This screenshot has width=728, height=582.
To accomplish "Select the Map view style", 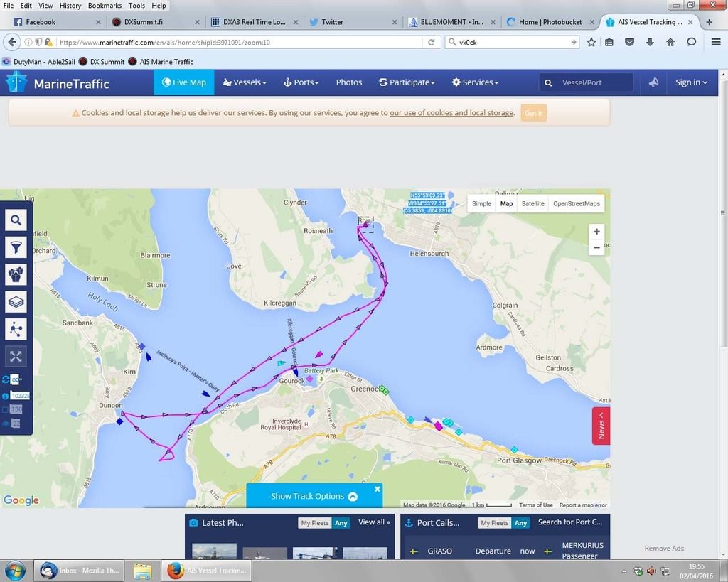I will [x=506, y=203].
